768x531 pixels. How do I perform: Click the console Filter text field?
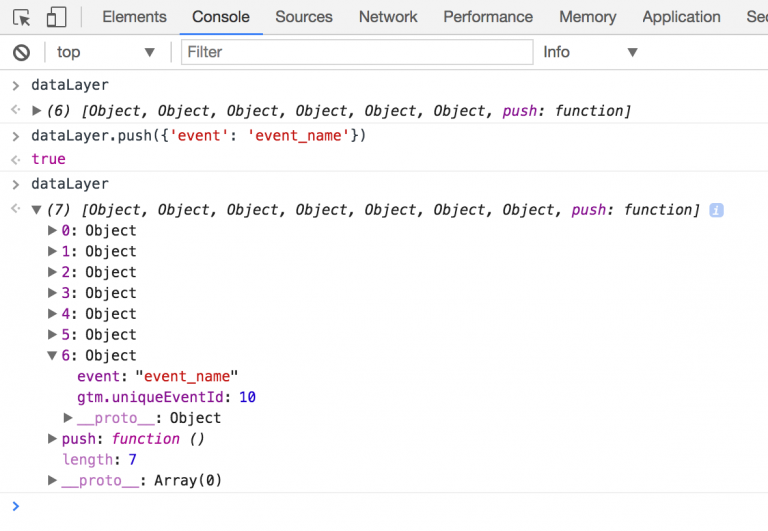click(x=350, y=52)
